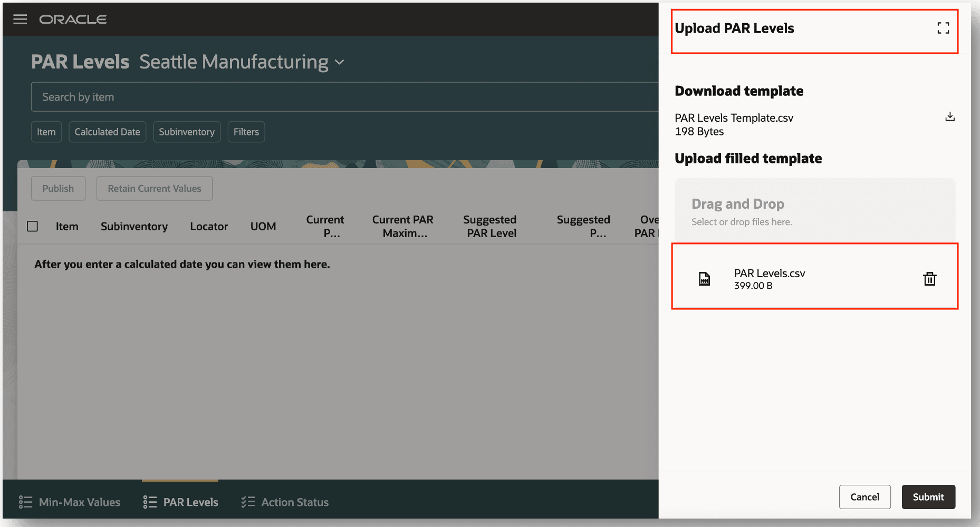Click the PAR Levels.csv uploaded file name

point(770,274)
